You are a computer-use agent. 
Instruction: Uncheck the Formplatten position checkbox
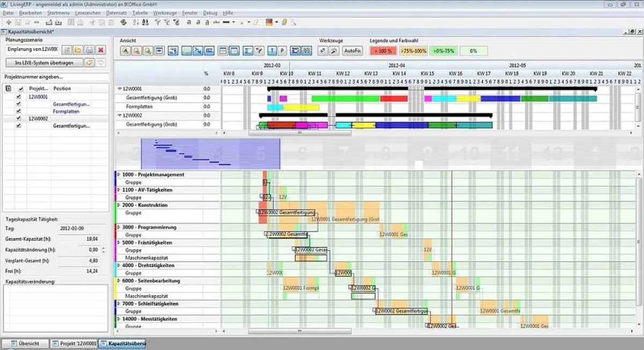click(x=18, y=111)
